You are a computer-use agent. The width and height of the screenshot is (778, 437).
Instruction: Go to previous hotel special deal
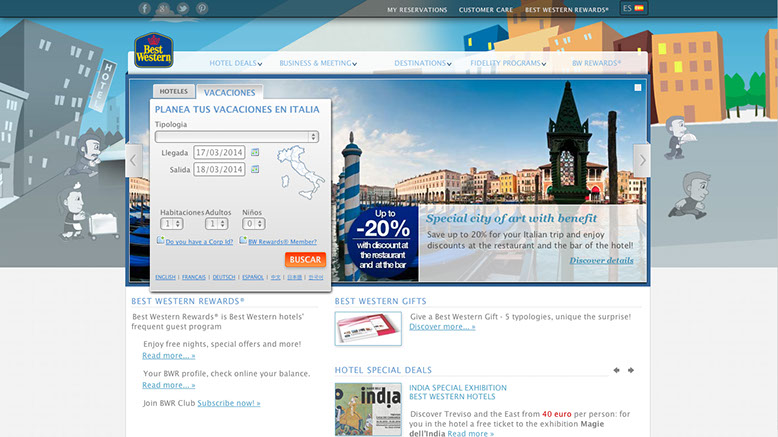point(616,370)
